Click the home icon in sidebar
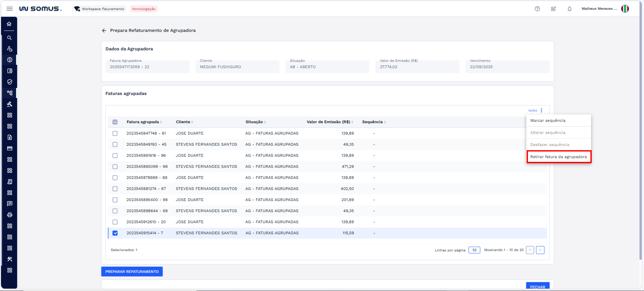Viewport: 644px width, 291px height. pos(9,24)
